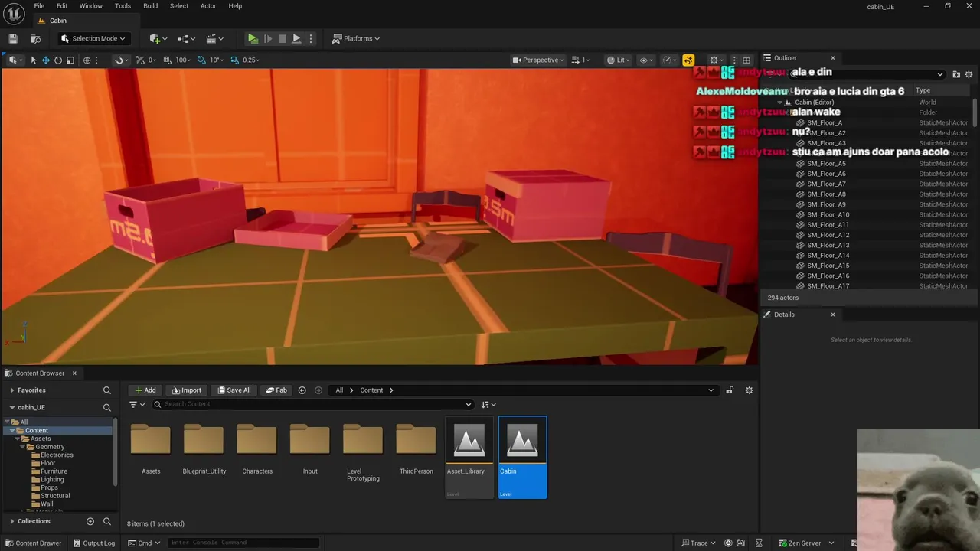Image resolution: width=980 pixels, height=551 pixels.
Task: Open the Tools menu
Action: [x=122, y=6]
